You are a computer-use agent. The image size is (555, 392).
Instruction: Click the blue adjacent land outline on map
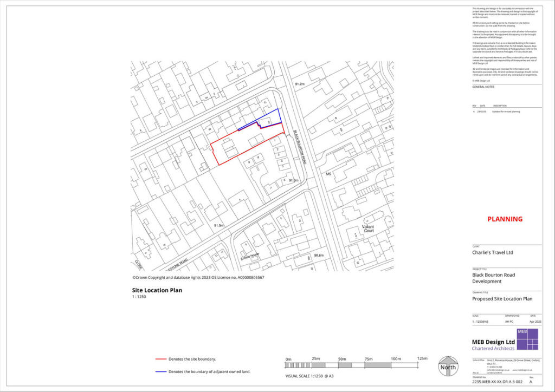point(260,119)
